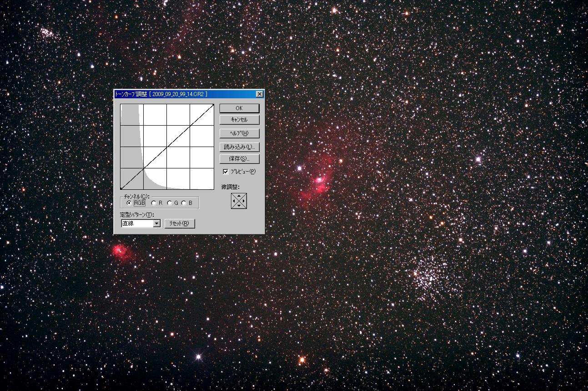Image resolution: width=588 pixels, height=391 pixels.
Task: Click the lower-left endpoint of the tone curve
Action: (x=121, y=189)
